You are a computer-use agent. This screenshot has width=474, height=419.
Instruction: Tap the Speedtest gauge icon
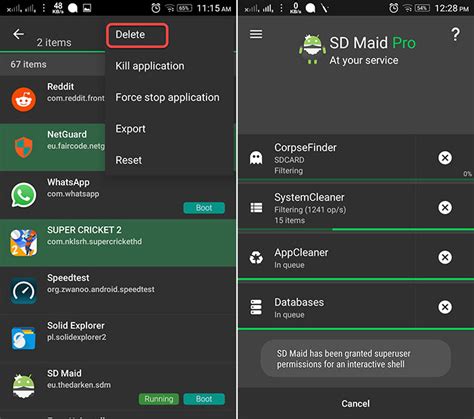pyautogui.click(x=24, y=291)
